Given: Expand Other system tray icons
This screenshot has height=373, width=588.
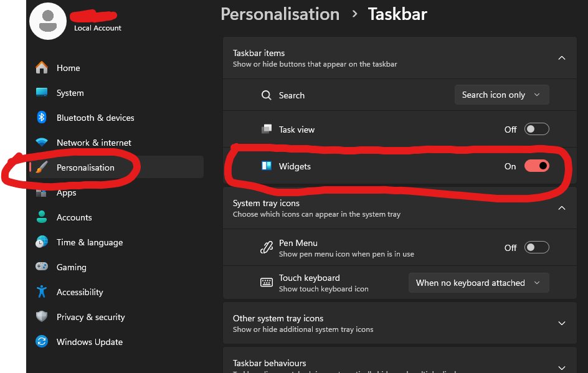Looking at the screenshot, I should pyautogui.click(x=561, y=323).
